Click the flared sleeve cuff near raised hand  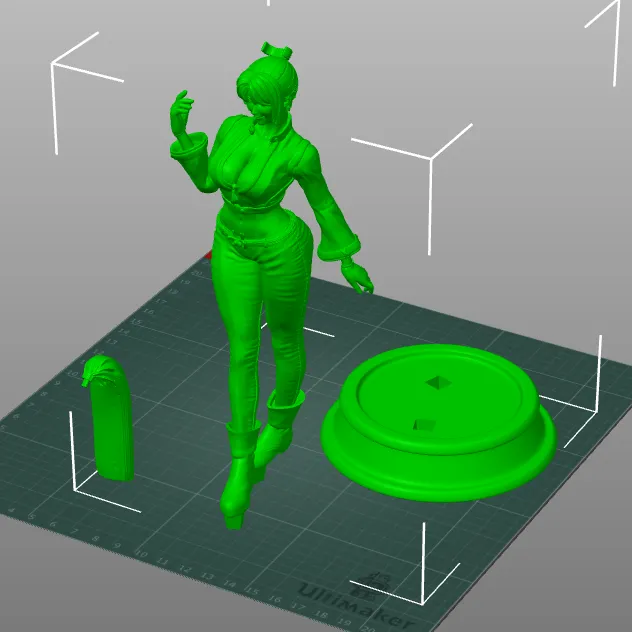coord(189,150)
